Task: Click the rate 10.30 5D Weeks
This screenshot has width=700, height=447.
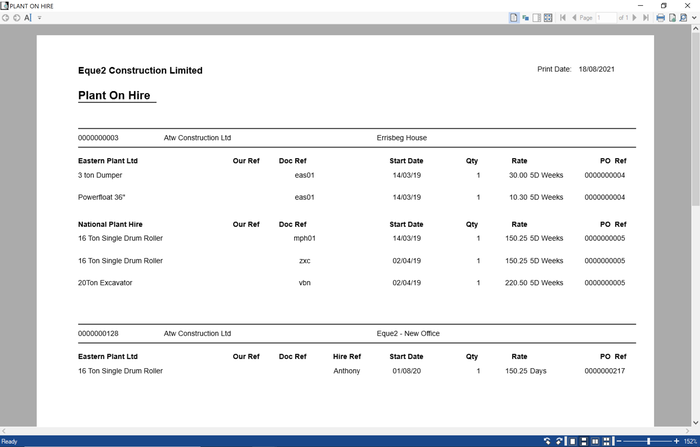Action: (x=536, y=197)
